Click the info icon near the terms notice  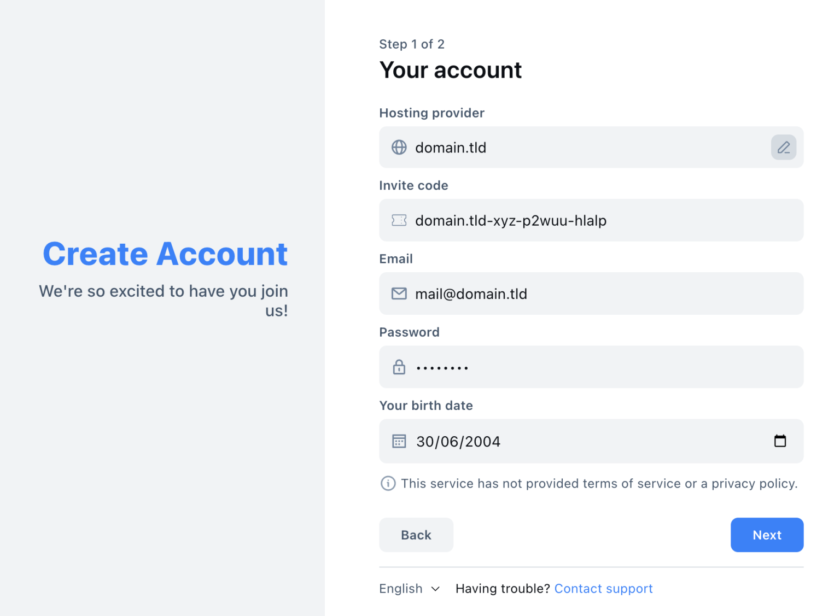388,483
